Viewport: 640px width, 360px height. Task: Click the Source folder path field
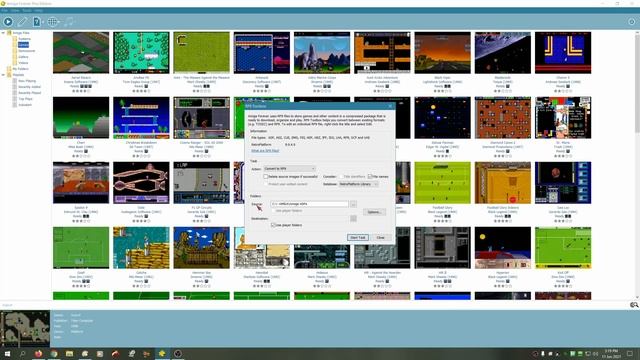click(x=309, y=204)
